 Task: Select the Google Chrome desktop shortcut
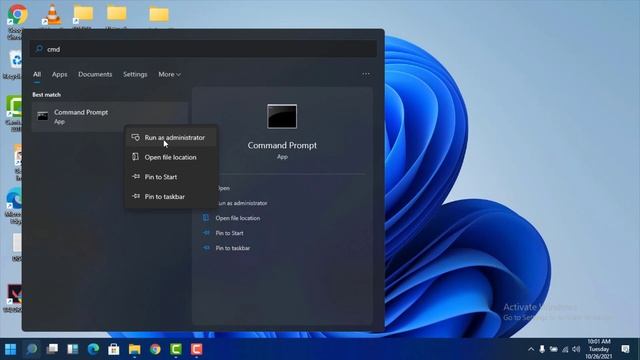[x=17, y=15]
